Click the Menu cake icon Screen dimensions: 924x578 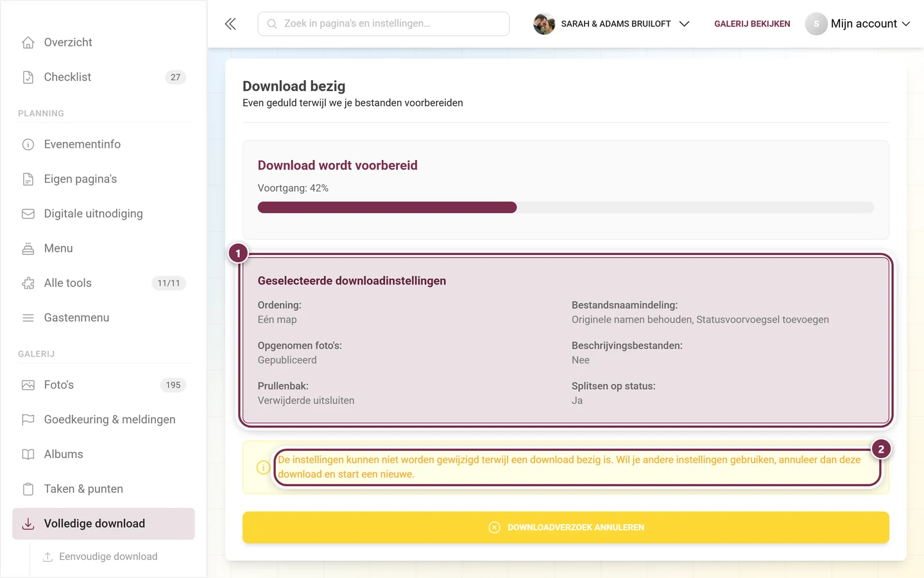coord(28,249)
